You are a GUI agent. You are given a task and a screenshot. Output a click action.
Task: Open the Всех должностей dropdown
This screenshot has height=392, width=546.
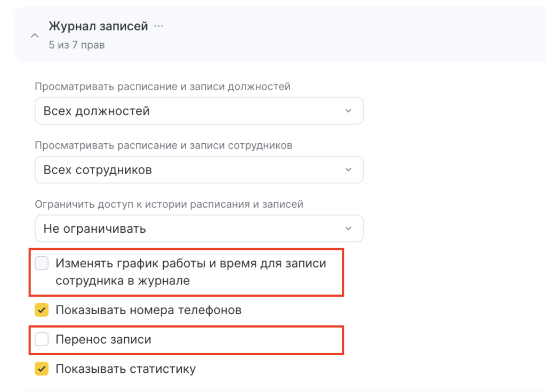199,111
